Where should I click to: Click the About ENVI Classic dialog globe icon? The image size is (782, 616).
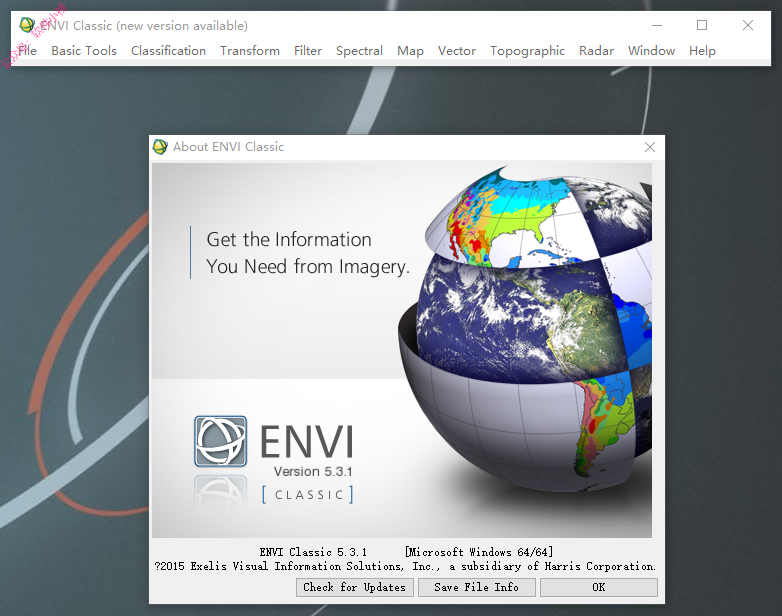click(160, 147)
